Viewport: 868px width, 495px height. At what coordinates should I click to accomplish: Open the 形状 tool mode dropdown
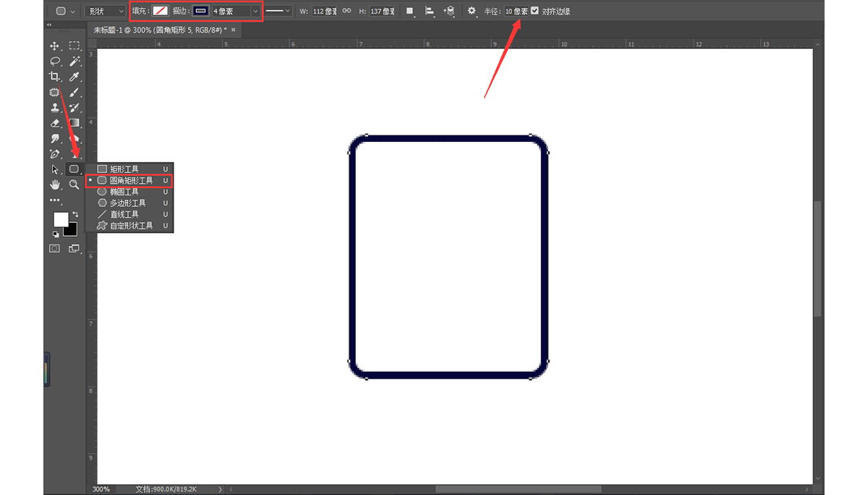105,11
